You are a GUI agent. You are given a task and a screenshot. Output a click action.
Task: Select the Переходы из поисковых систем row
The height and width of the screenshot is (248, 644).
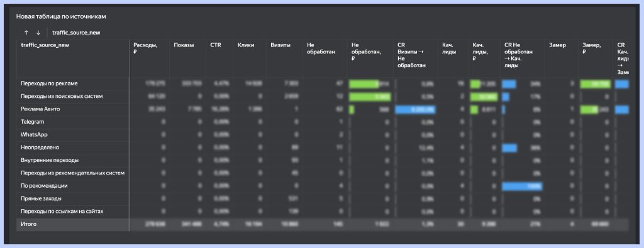(323, 96)
